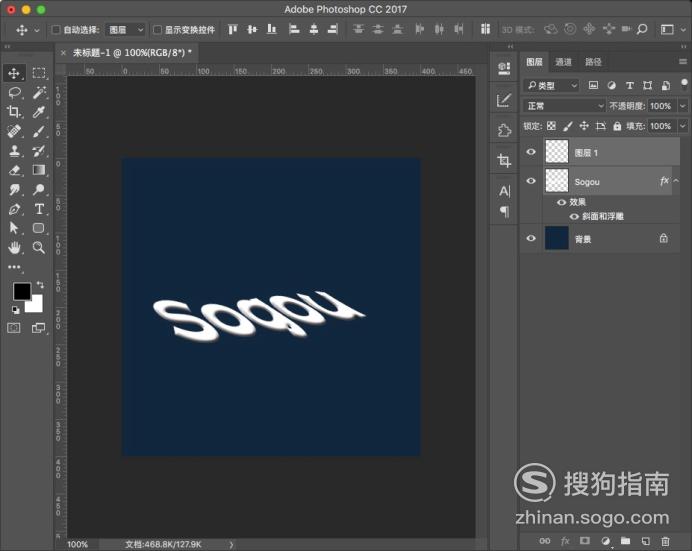The width and height of the screenshot is (692, 551).
Task: Add a layer style with fx button
Action: [x=565, y=541]
